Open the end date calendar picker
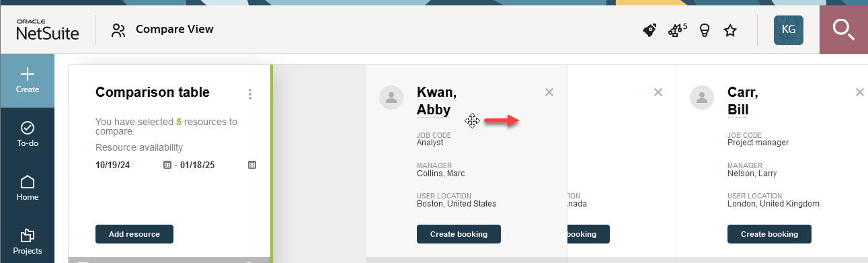The width and height of the screenshot is (868, 263). coord(251,165)
